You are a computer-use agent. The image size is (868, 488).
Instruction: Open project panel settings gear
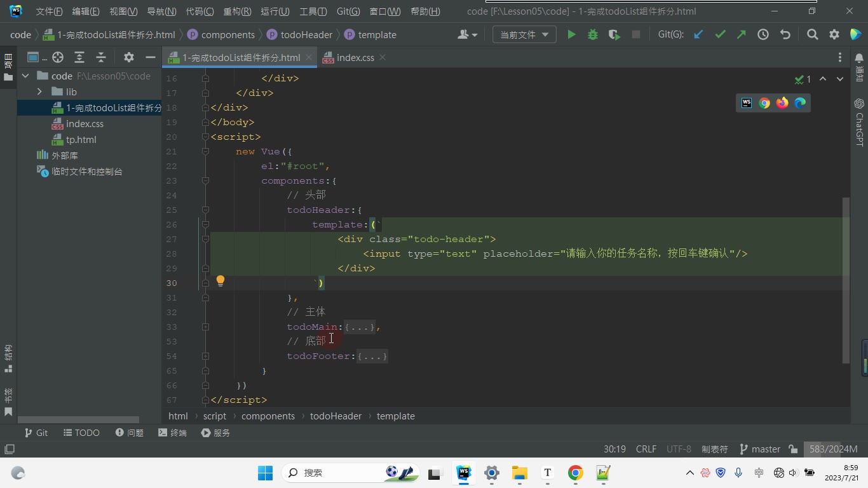click(x=129, y=57)
